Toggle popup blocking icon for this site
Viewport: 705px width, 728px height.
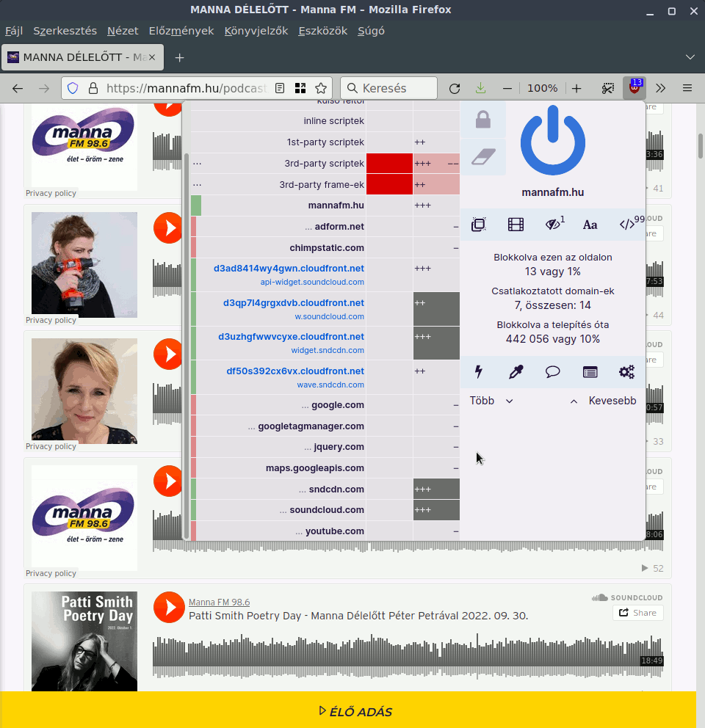(479, 225)
